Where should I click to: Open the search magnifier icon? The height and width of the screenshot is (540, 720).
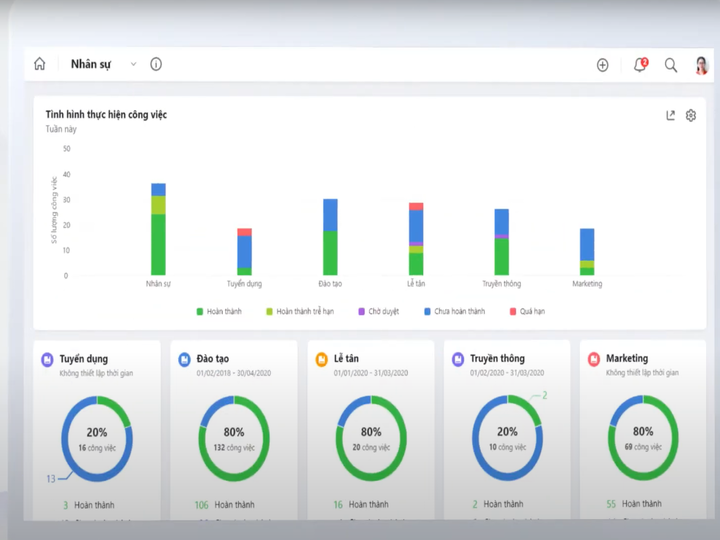coord(671,65)
